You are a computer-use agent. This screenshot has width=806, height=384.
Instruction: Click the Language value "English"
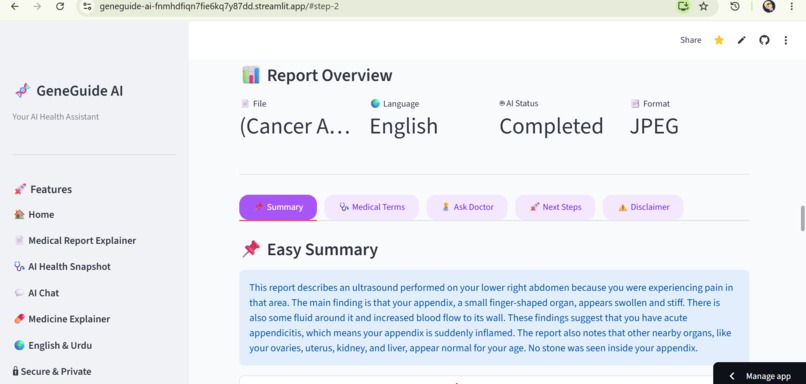(404, 126)
